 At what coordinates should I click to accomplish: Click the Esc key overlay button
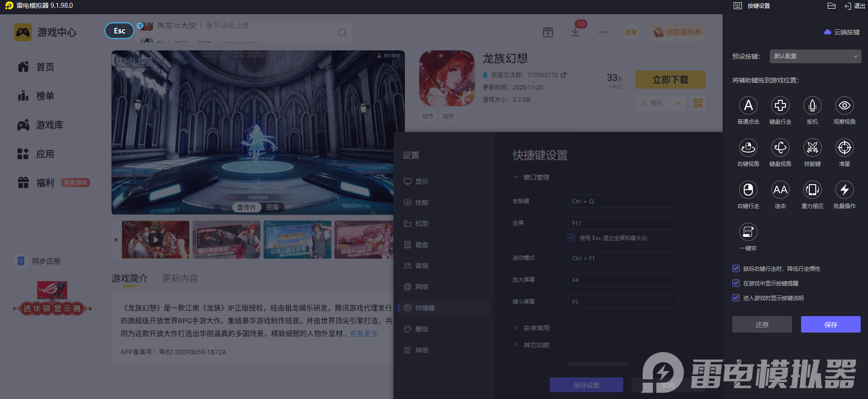[120, 31]
